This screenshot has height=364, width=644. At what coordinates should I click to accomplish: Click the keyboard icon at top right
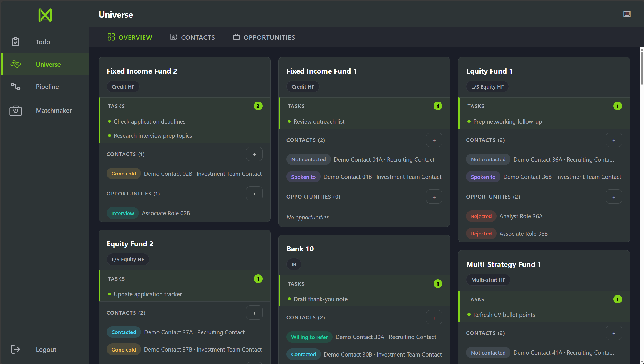(627, 14)
